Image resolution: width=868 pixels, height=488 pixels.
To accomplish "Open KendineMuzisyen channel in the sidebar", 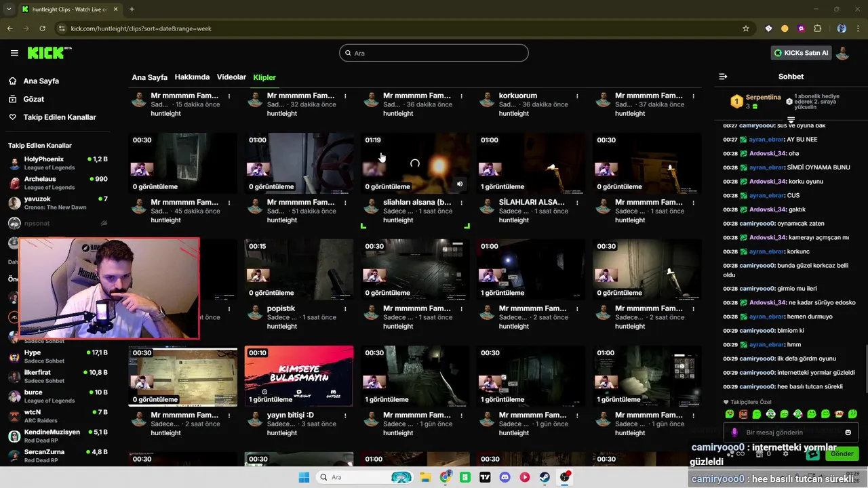I will click(x=58, y=436).
